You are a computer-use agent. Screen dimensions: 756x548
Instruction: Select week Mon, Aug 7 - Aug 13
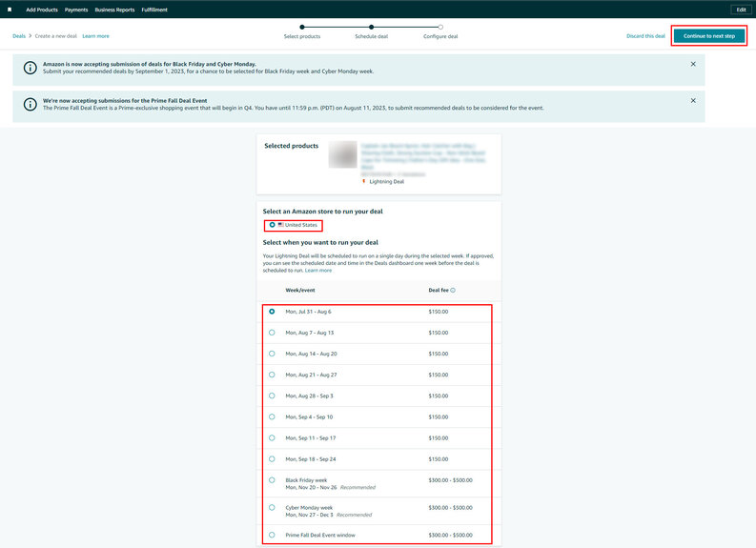[272, 333]
